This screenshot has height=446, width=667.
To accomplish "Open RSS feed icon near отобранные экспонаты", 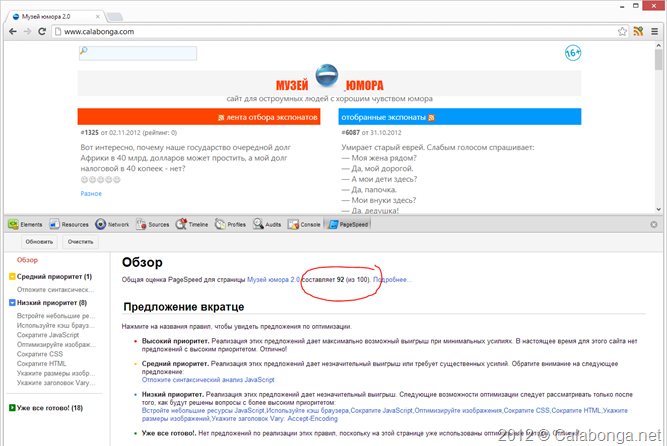I will pos(431,117).
